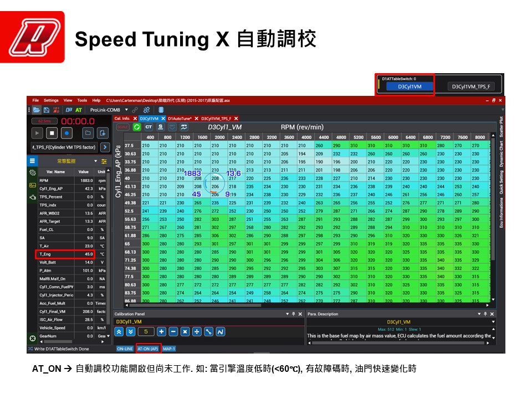Viewport: 532px width, 399px height.
Task: Select D3Cyl1VM in the table switch popup
Action: pyautogui.click(x=410, y=86)
